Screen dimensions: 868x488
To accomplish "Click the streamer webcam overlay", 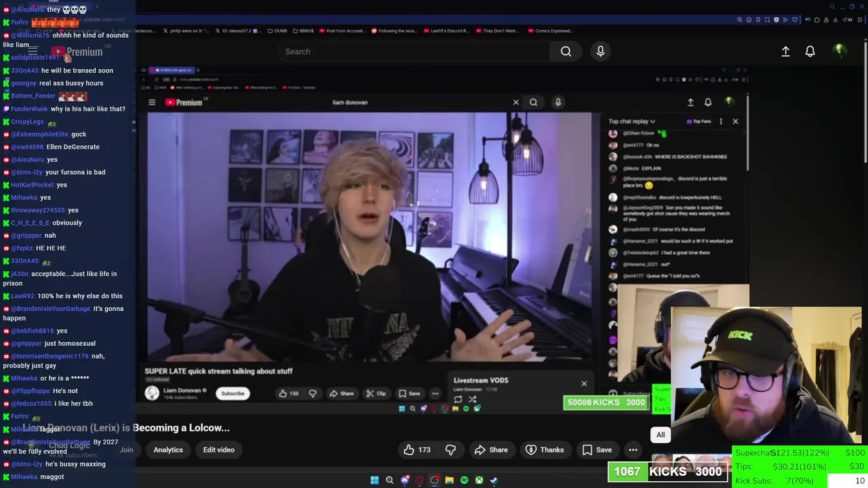I will coord(766,376).
